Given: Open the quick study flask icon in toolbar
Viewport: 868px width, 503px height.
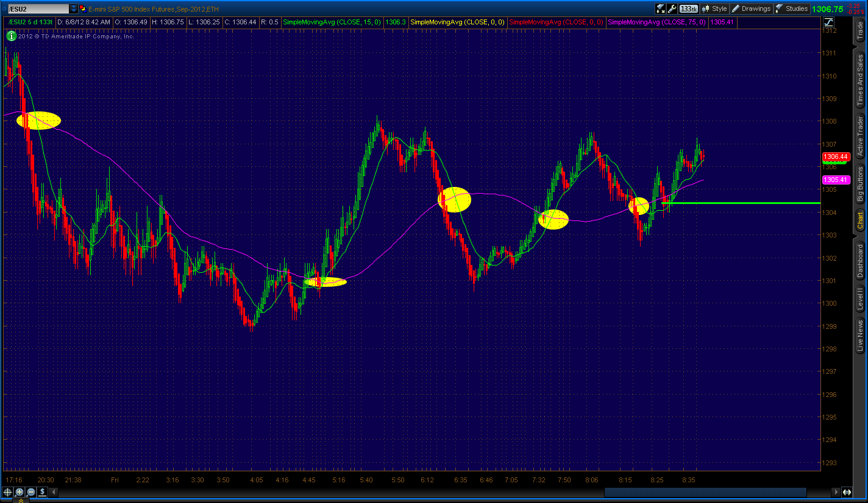Looking at the screenshot, I should 660,9.
